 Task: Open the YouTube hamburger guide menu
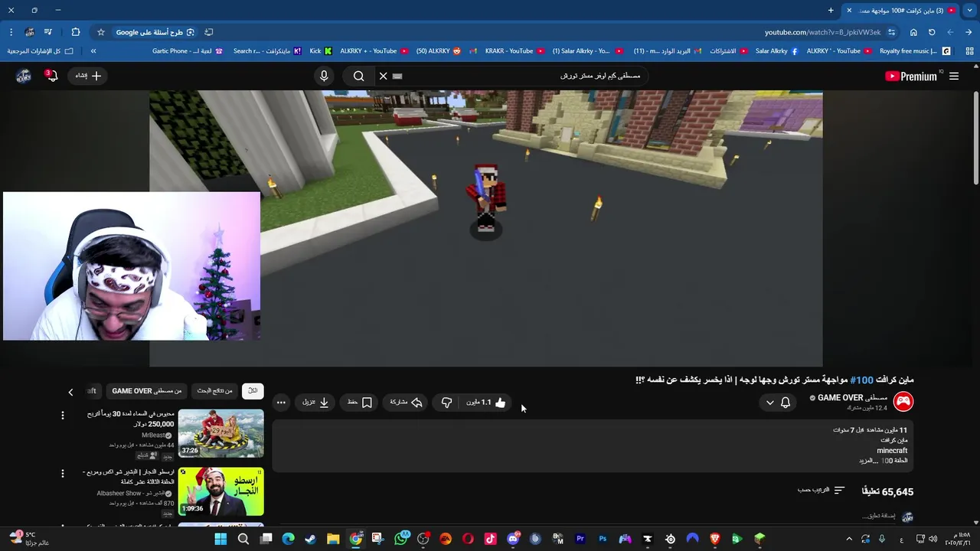(954, 76)
